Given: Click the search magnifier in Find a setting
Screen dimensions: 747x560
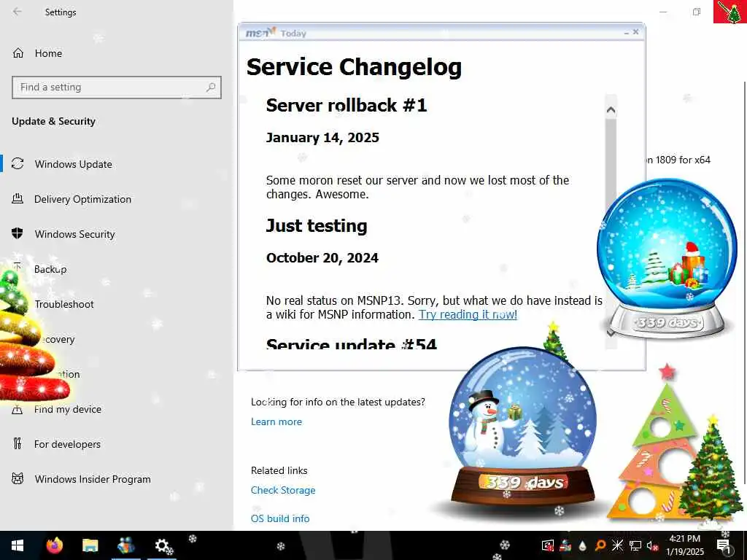Looking at the screenshot, I should tap(211, 87).
